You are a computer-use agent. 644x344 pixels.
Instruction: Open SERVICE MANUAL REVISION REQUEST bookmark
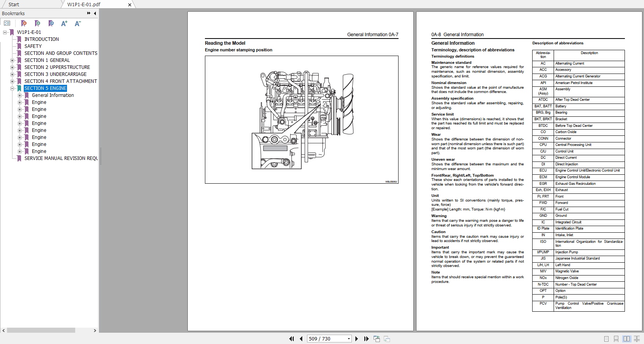(x=61, y=158)
